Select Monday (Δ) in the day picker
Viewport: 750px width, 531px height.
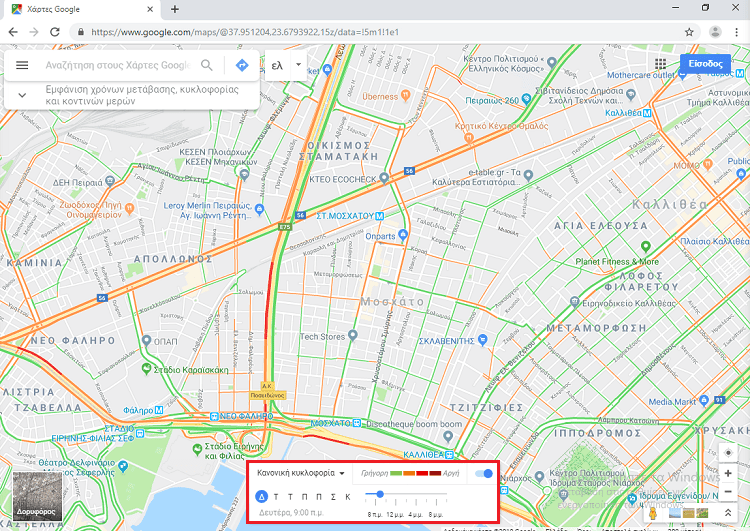261,497
